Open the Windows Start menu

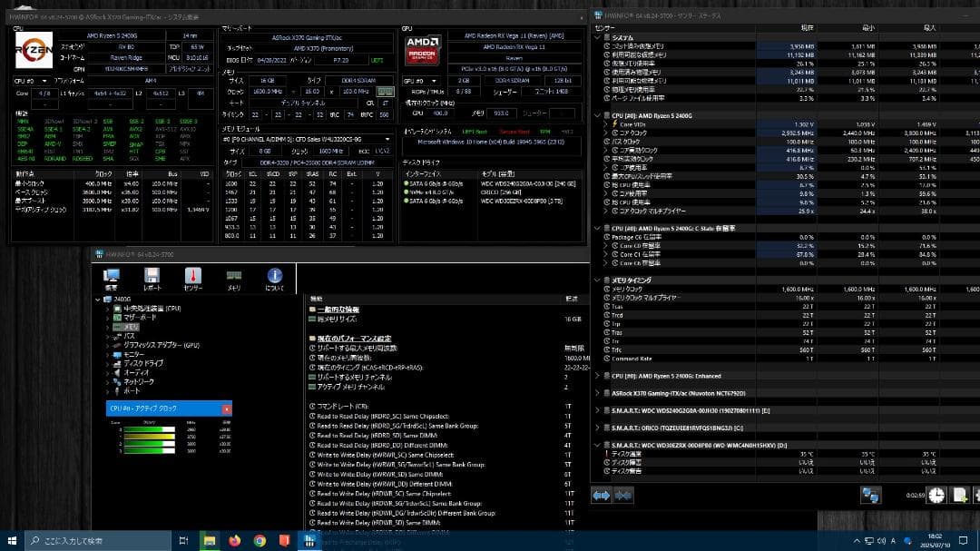coord(13,541)
